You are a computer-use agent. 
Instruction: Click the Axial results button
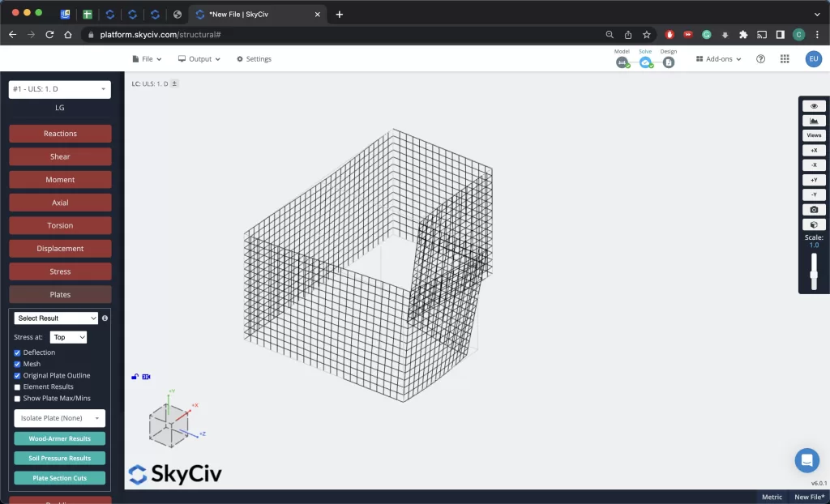tap(60, 203)
